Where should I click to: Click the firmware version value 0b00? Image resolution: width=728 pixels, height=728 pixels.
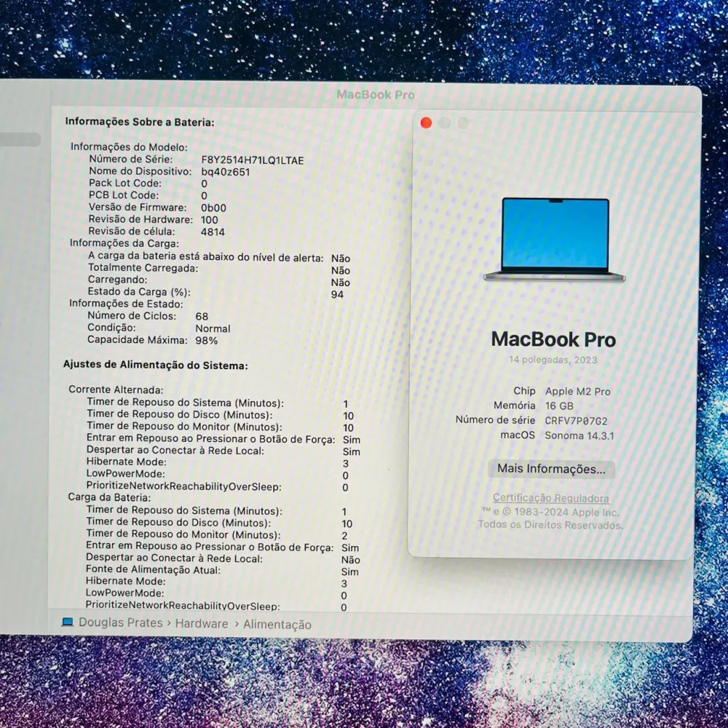click(213, 208)
